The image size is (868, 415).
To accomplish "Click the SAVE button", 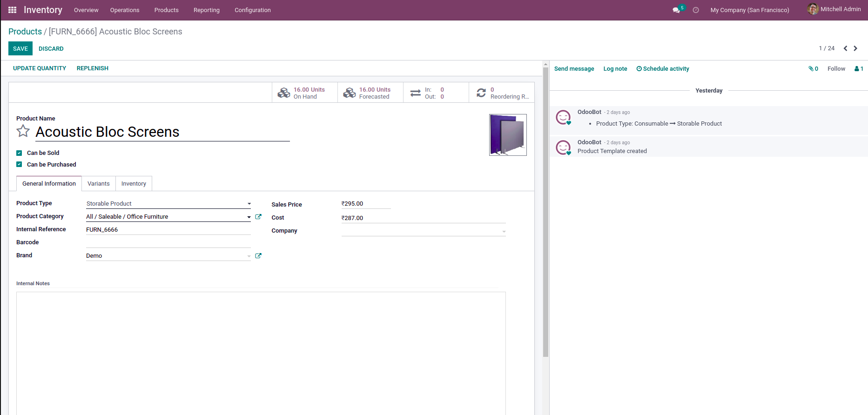I will pyautogui.click(x=20, y=48).
